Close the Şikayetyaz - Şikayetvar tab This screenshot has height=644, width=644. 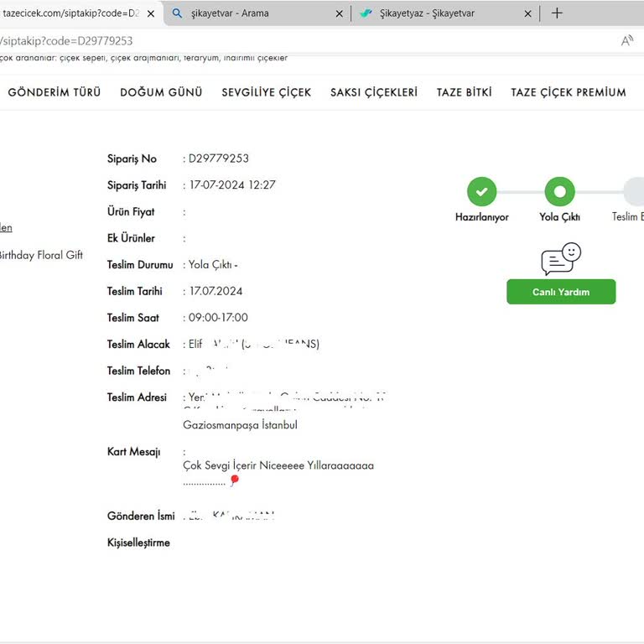point(527,13)
